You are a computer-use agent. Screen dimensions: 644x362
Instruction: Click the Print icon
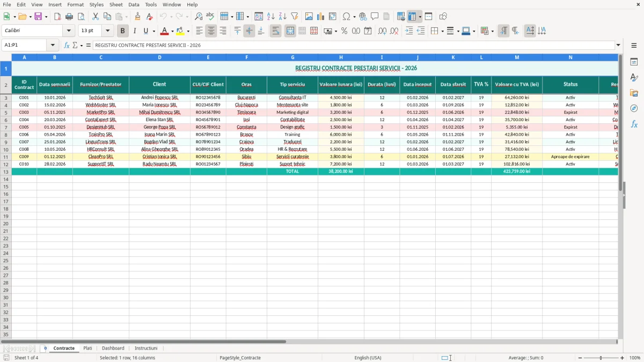(x=69, y=17)
